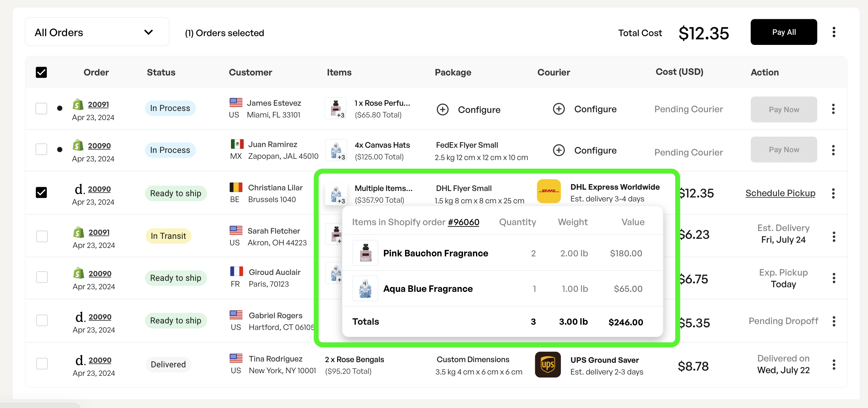Open row options for James Estevez order

(833, 109)
